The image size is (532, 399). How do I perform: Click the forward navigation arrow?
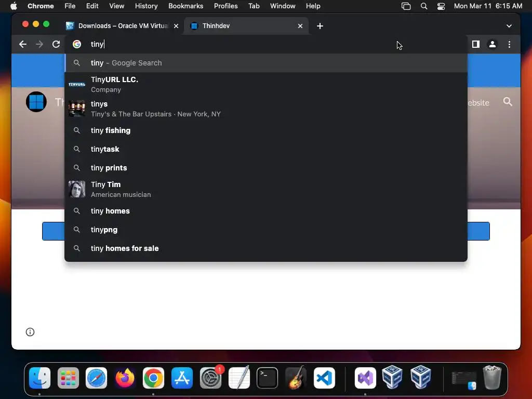pos(39,44)
